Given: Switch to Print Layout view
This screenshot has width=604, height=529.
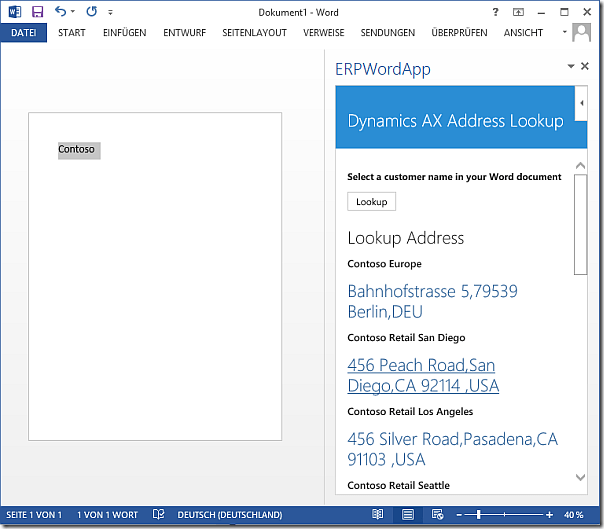Looking at the screenshot, I should coord(408,514).
